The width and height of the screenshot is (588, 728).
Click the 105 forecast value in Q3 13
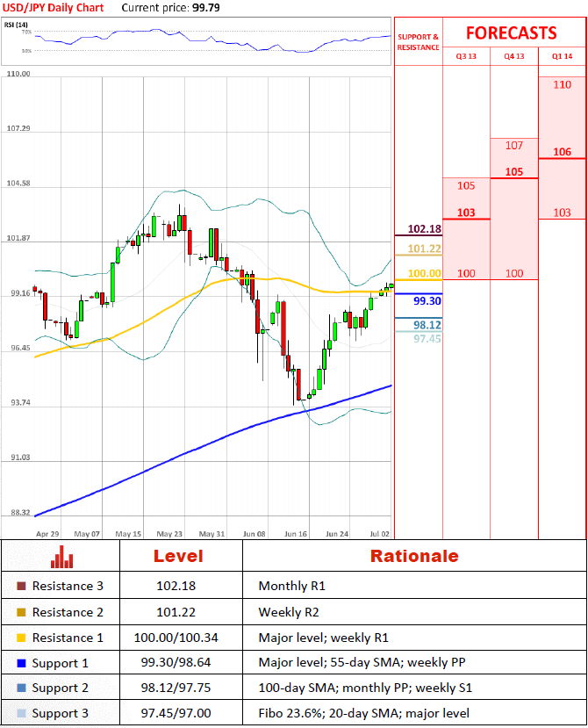coord(466,185)
